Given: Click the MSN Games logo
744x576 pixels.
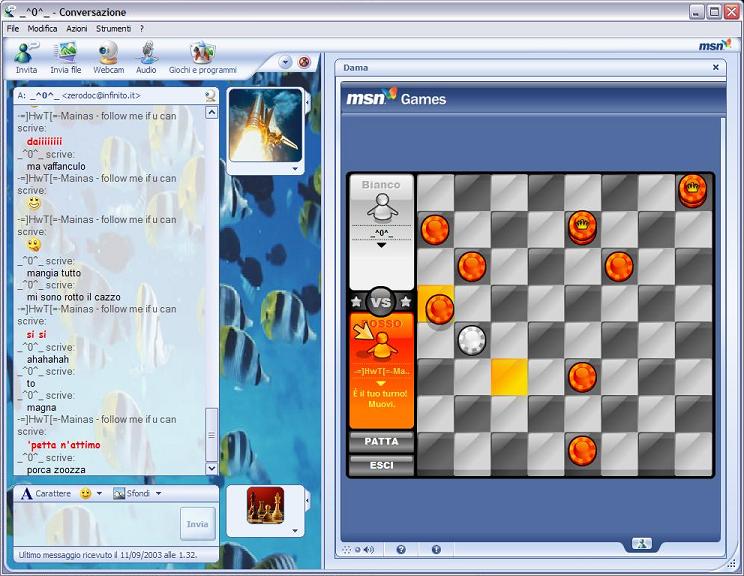Looking at the screenshot, I should point(396,98).
